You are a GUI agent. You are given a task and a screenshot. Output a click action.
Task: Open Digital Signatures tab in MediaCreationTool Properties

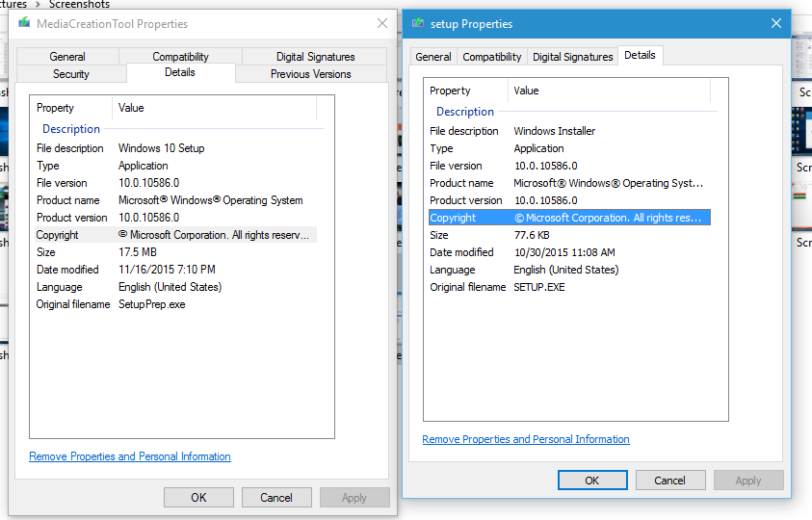tap(315, 57)
